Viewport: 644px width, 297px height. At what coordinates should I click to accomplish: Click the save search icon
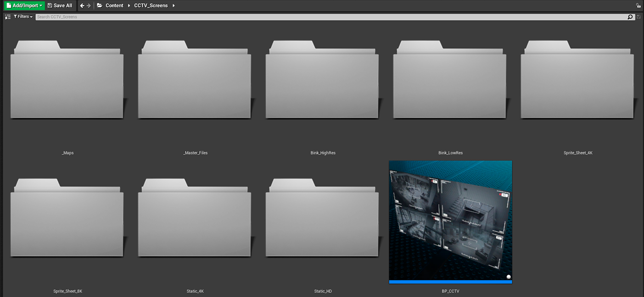638,17
